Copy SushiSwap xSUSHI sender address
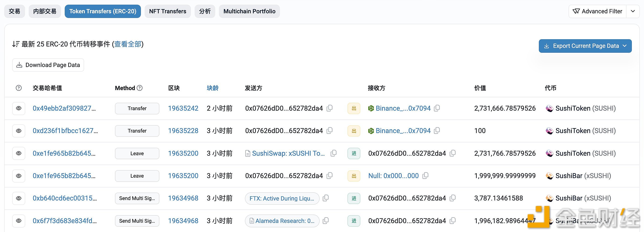 click(x=333, y=153)
